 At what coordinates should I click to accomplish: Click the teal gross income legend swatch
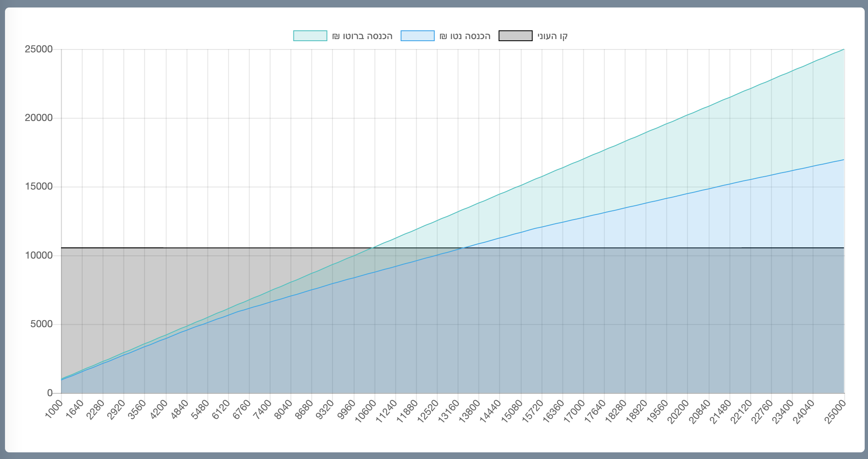coord(310,36)
